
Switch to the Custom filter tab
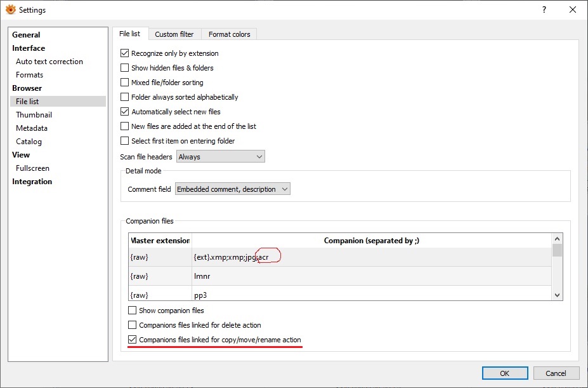point(174,34)
